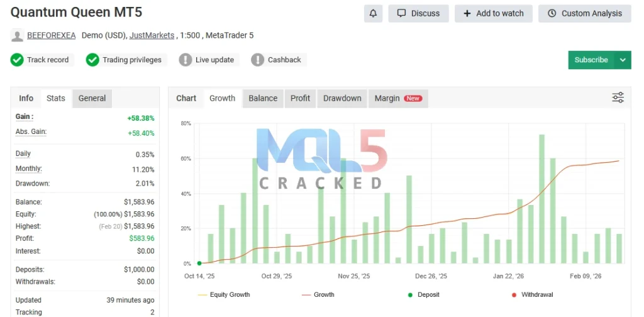The image size is (644, 317).
Task: Click the bell notification icon
Action: tap(373, 13)
